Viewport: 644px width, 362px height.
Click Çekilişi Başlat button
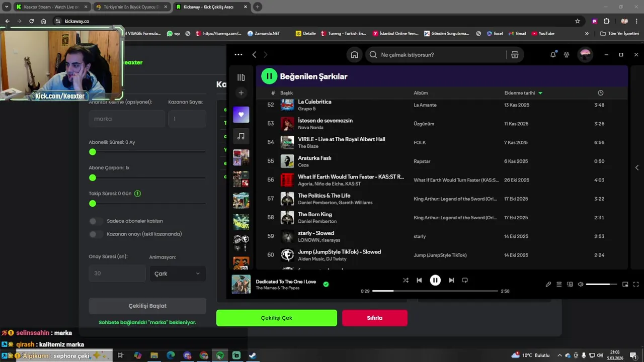point(147,306)
